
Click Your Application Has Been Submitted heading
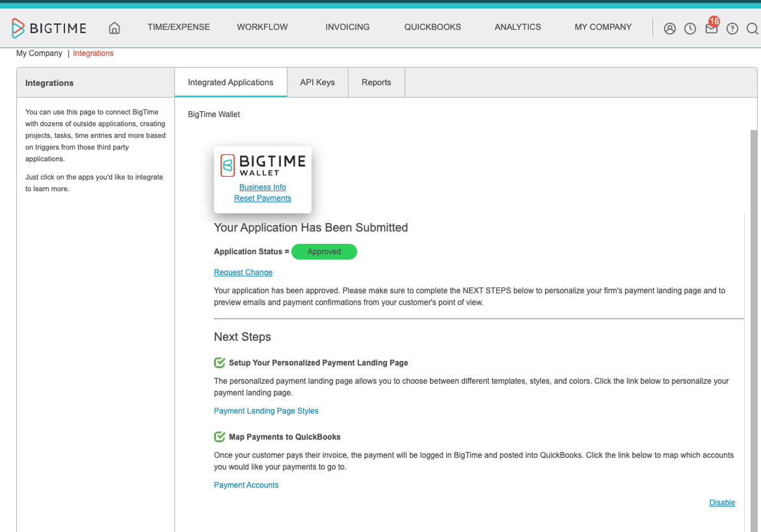click(x=311, y=228)
